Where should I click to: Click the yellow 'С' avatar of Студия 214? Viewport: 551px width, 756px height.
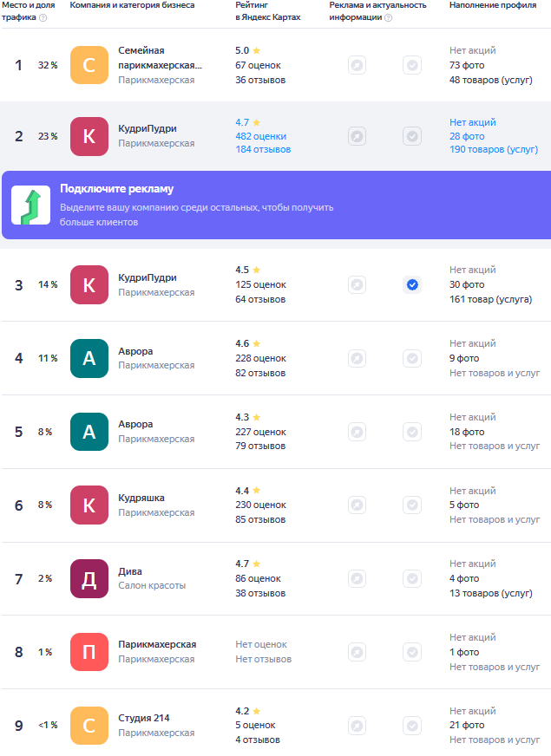[89, 725]
